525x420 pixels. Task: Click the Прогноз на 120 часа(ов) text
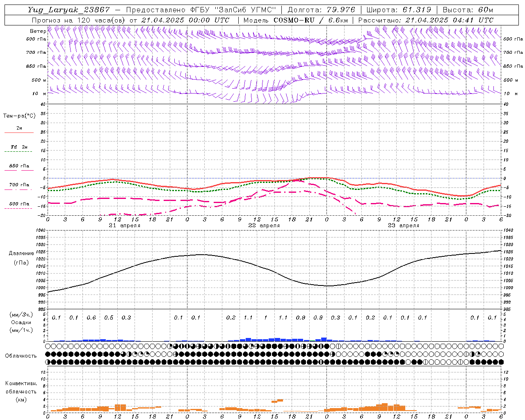(x=79, y=20)
